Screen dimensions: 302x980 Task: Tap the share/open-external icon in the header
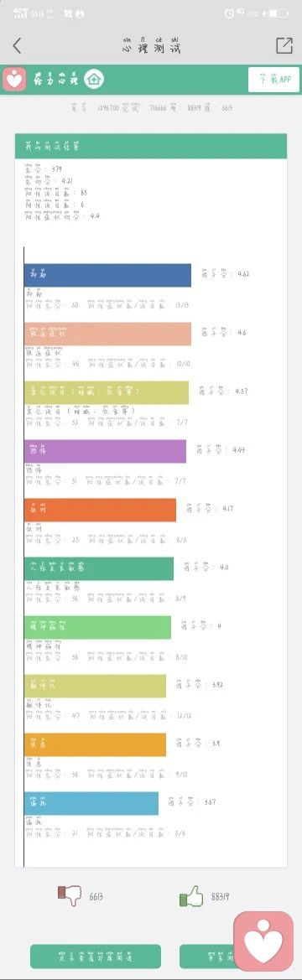284,45
